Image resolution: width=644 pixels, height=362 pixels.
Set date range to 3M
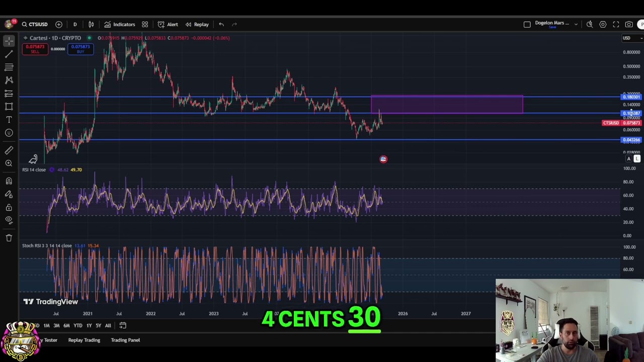pos(56,325)
